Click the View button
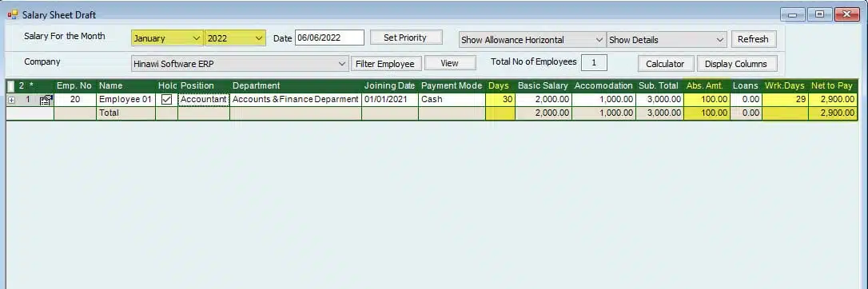Screen dimensions: 868x289 pos(449,64)
